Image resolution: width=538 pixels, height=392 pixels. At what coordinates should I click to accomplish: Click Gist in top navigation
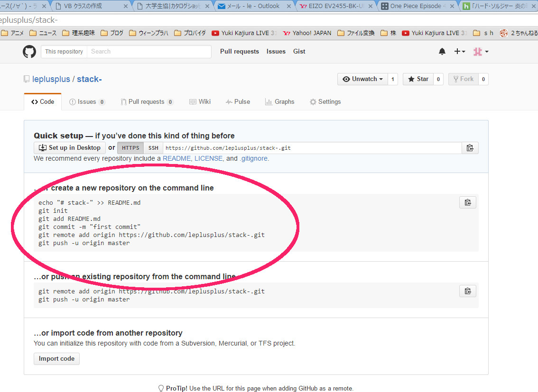pos(299,51)
